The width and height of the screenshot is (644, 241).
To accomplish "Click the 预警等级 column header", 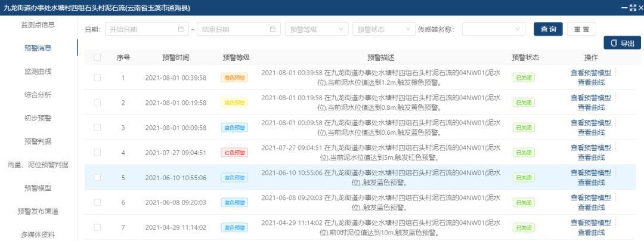I will (236, 57).
